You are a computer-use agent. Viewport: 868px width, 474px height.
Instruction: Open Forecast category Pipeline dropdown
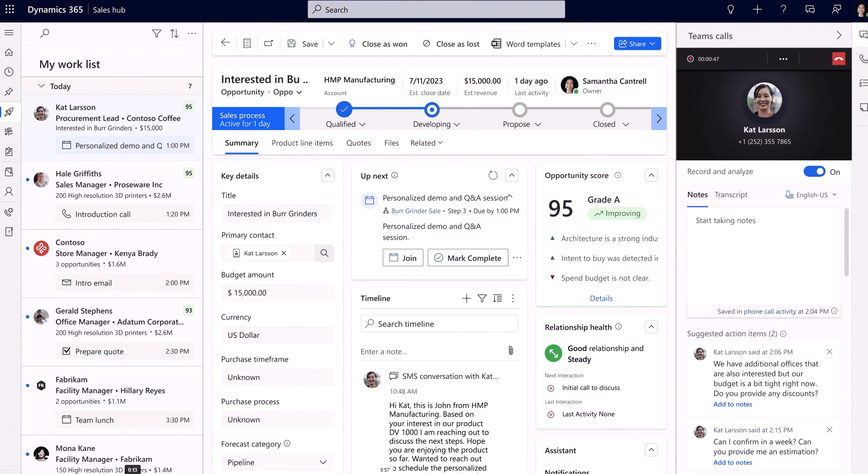(277, 462)
